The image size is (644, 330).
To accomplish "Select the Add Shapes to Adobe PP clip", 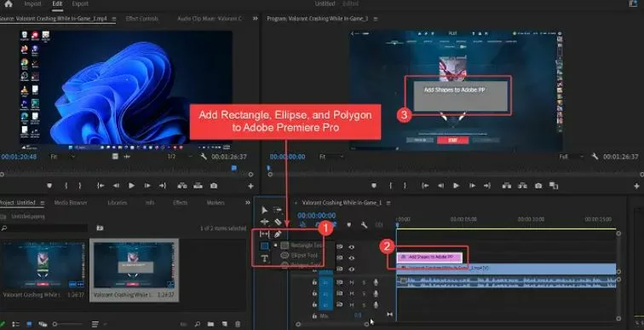I will coord(429,258).
